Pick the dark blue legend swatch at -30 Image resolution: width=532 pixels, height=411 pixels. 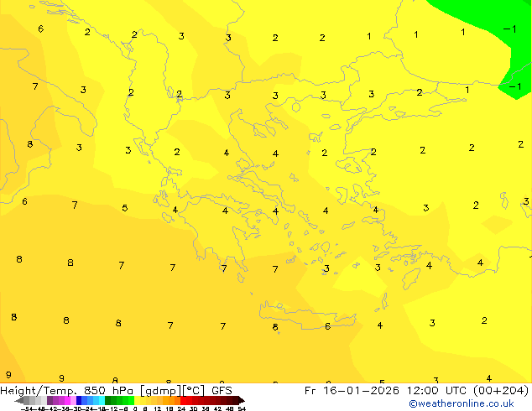[79, 400]
